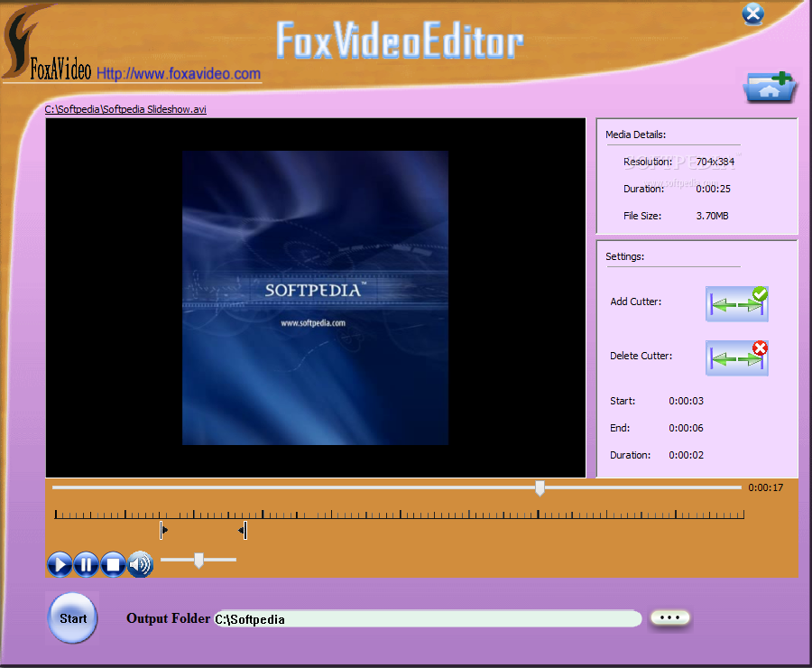Open the http://www.foxavideo.com link
Image resolution: width=812 pixels, height=668 pixels.
pos(179,74)
